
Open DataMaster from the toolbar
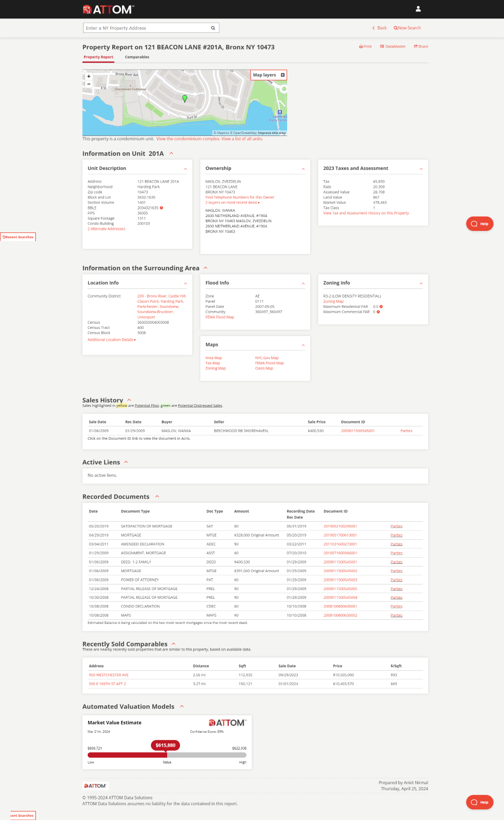[393, 47]
